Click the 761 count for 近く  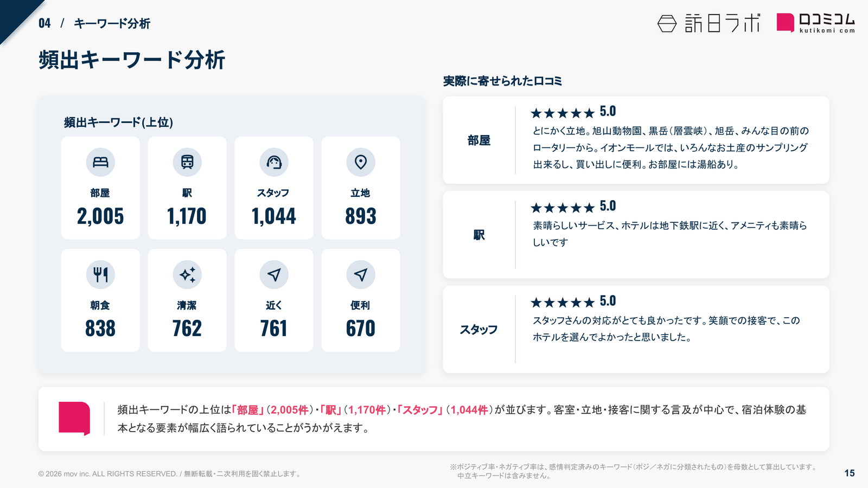click(x=274, y=329)
